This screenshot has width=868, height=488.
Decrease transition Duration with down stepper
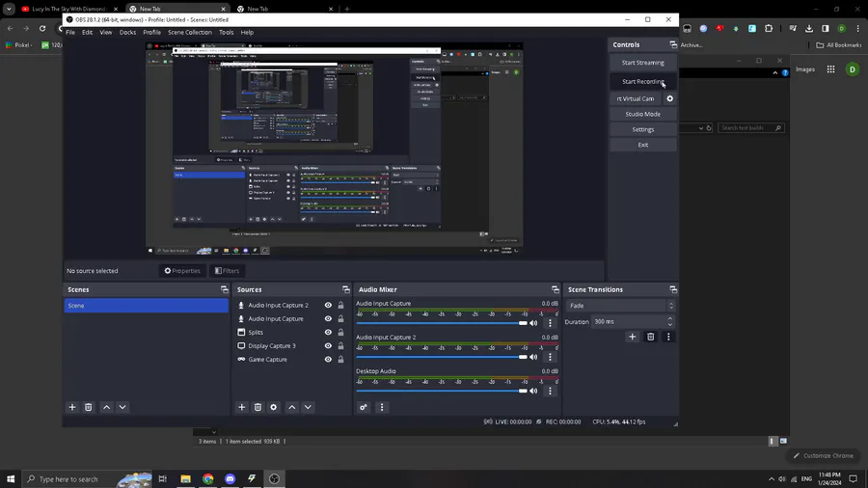tap(670, 324)
